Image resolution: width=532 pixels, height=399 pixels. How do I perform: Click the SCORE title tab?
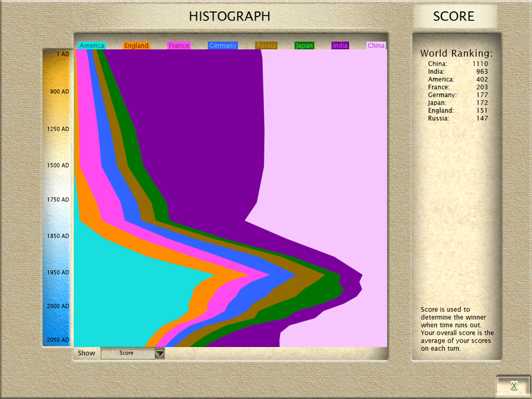click(454, 16)
